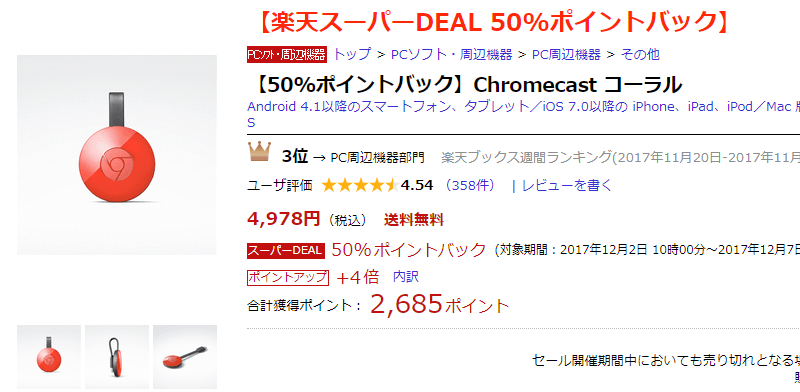Click the Chromecast コーラル product title
This screenshot has height=392, width=800.
pos(466,84)
